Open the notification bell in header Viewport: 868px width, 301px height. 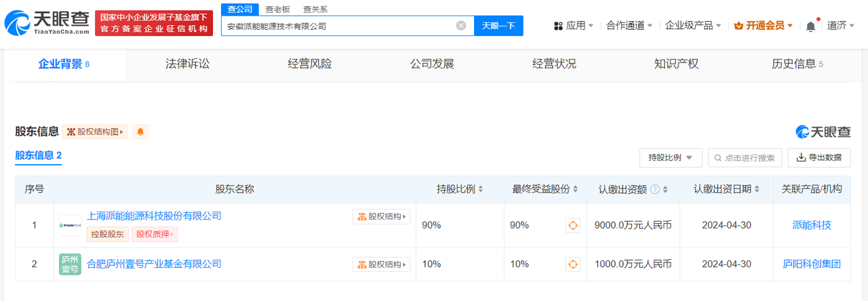(x=810, y=26)
